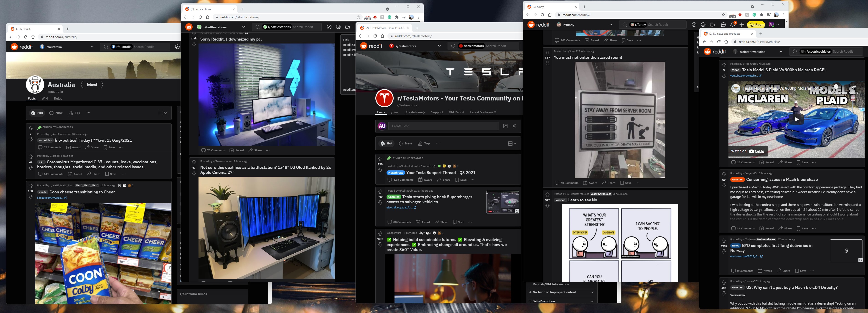Click back arrow in teslamotors window
The width and height of the screenshot is (868, 313).
tap(360, 36)
